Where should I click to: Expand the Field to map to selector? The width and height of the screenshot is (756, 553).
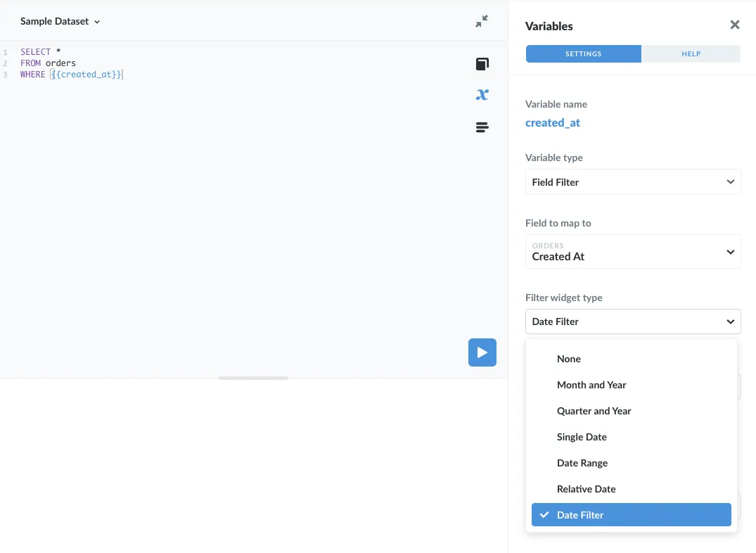pyautogui.click(x=632, y=251)
